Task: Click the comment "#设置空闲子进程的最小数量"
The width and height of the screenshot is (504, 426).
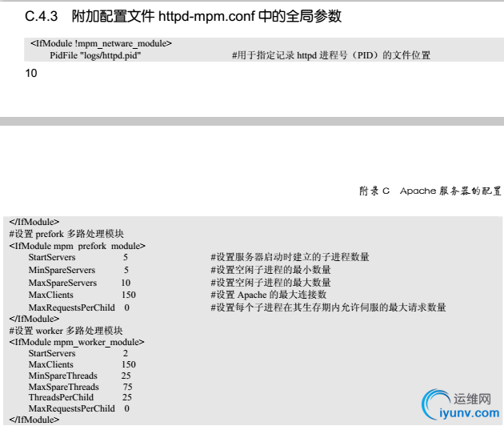Action: coord(270,270)
